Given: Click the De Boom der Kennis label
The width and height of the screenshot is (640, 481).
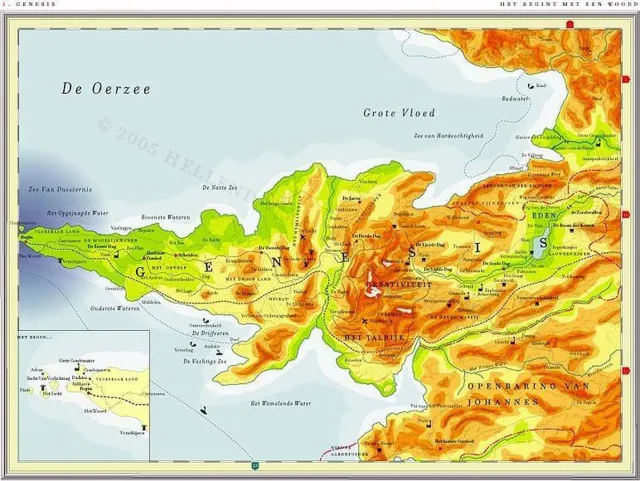Looking at the screenshot, I should tap(573, 225).
